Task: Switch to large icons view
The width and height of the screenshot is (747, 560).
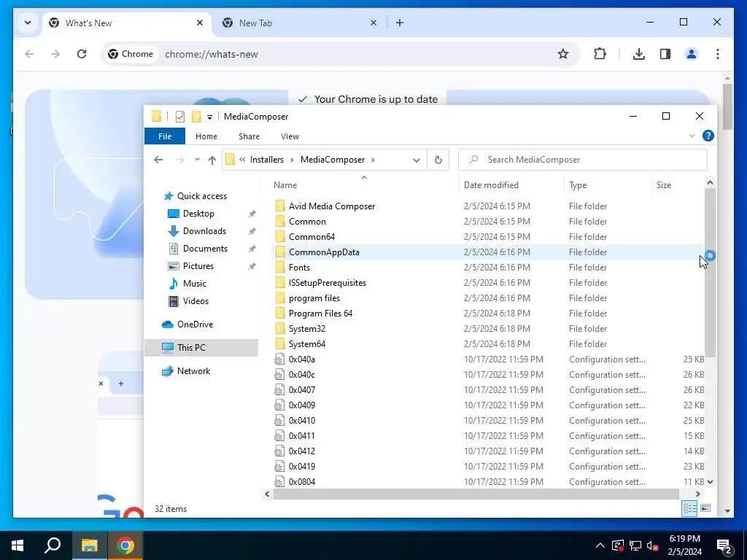Action: 705,508
